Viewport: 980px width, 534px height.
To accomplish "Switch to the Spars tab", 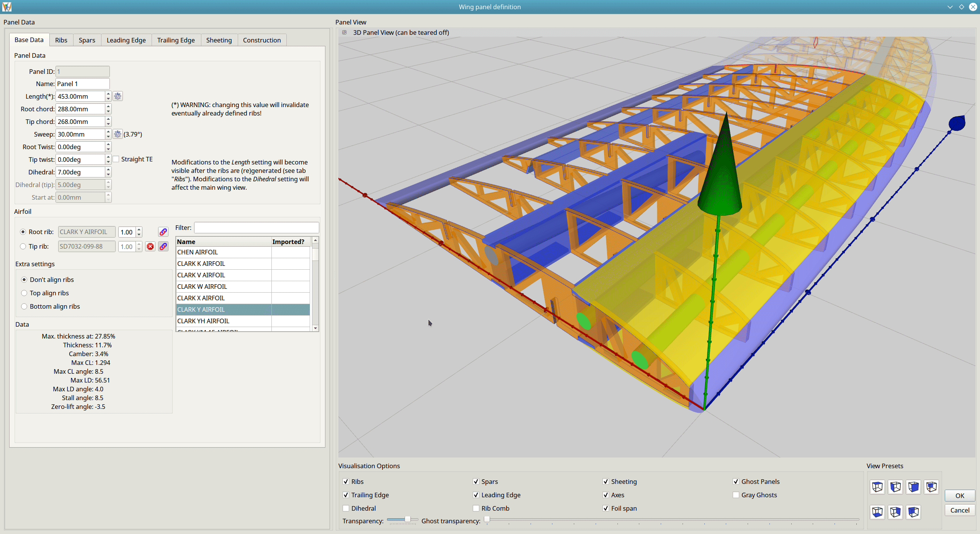I will [x=87, y=40].
